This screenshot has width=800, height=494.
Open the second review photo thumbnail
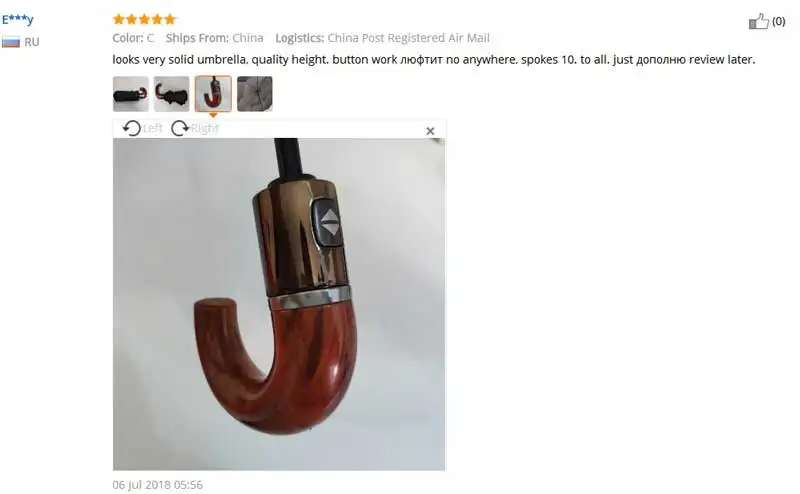tap(171, 94)
